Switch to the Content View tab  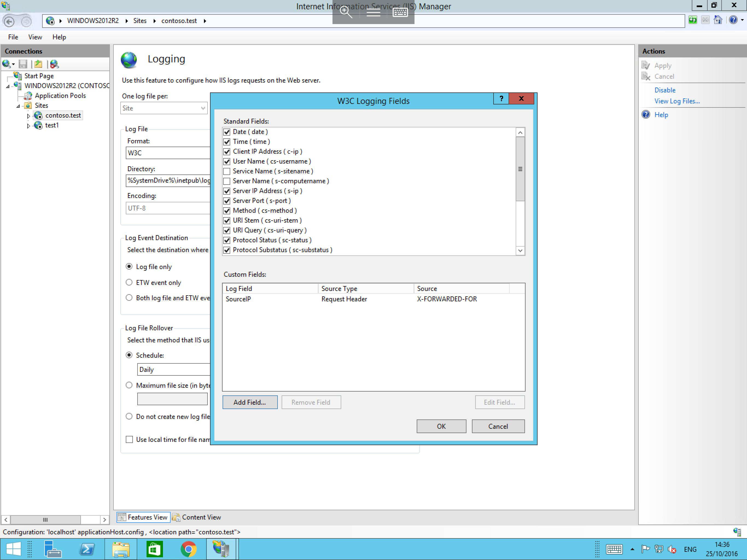click(x=197, y=517)
